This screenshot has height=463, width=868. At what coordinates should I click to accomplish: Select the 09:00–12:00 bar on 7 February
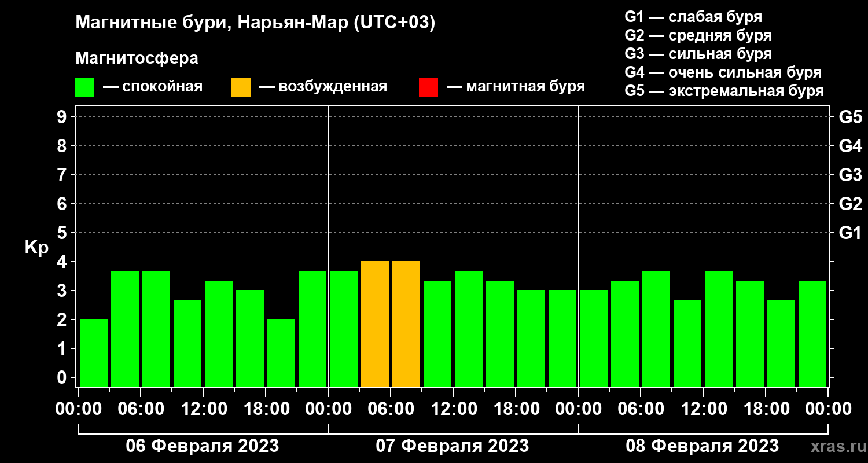(437, 333)
